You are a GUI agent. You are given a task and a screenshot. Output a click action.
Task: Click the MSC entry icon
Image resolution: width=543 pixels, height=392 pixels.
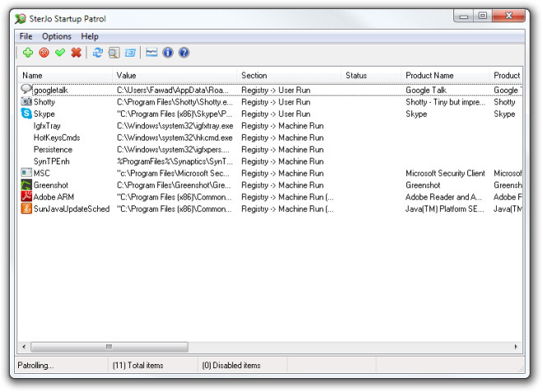coord(26,173)
